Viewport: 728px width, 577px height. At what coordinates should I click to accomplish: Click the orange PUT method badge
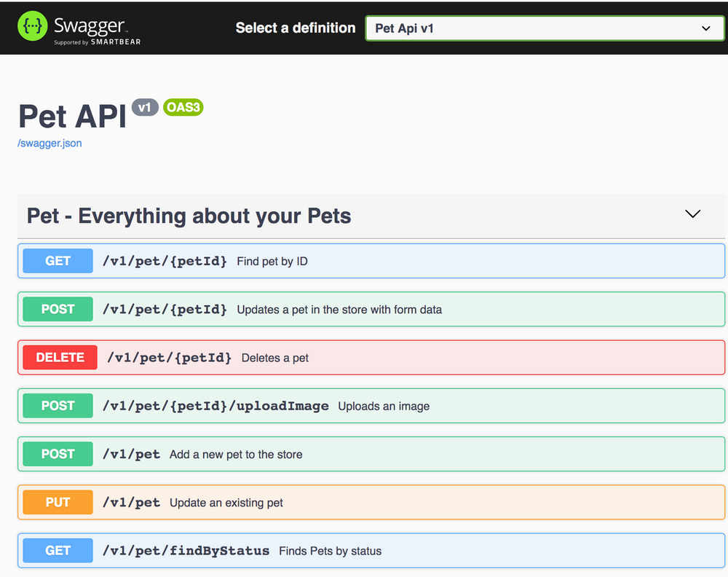[57, 502]
